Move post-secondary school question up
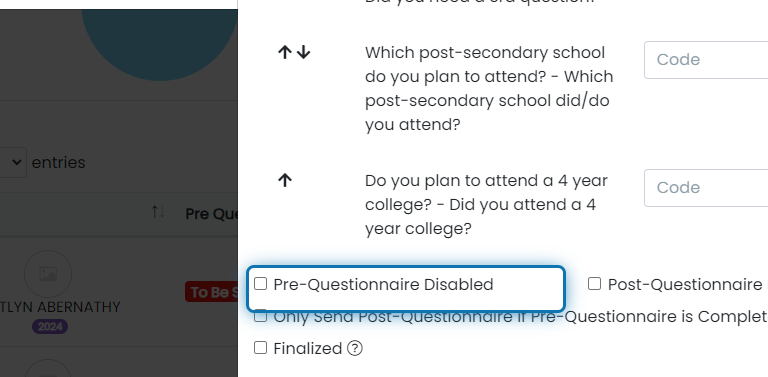This screenshot has height=377, width=768. click(285, 52)
